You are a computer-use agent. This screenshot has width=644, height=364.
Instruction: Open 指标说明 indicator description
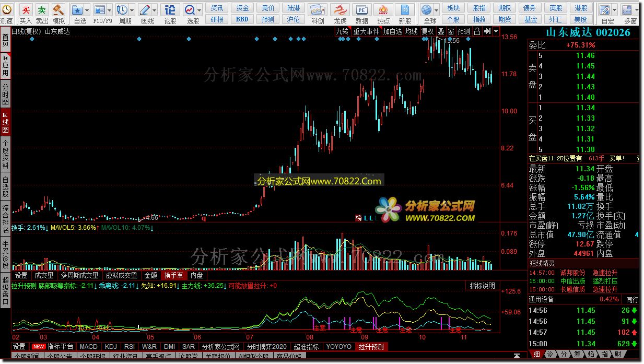tap(482, 286)
